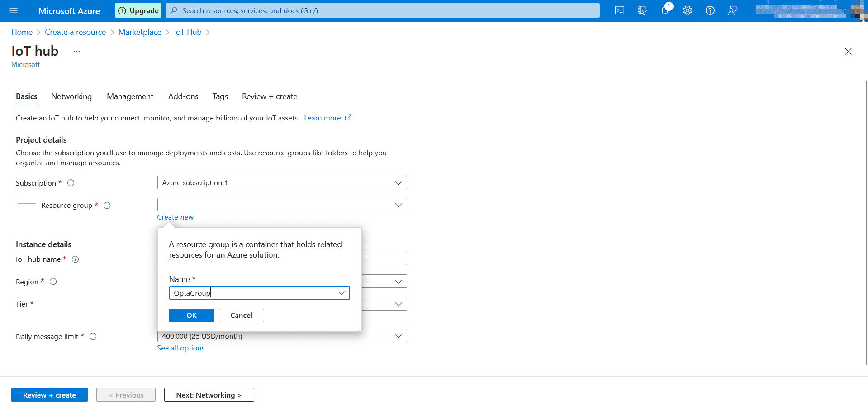Show the Region info tooltip
This screenshot has width=868, height=412.
click(x=53, y=282)
